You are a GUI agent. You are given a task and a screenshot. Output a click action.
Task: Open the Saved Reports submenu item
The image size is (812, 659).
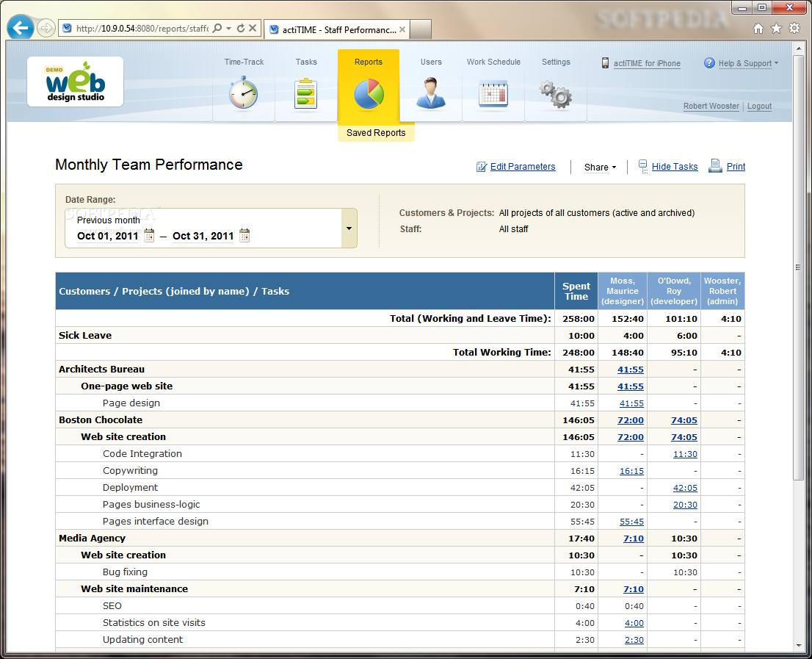(376, 133)
